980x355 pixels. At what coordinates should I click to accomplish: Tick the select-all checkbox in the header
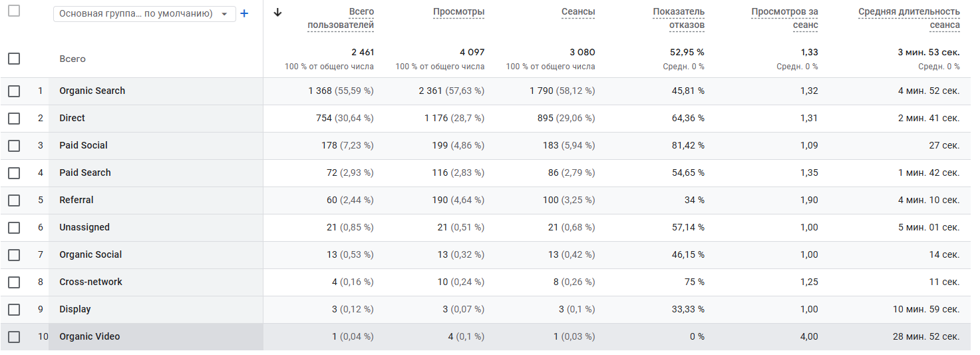[14, 11]
